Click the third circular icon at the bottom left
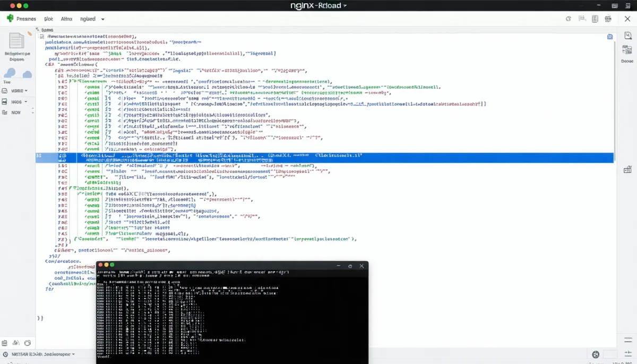Viewport: 637px width, 364px height. (28, 343)
